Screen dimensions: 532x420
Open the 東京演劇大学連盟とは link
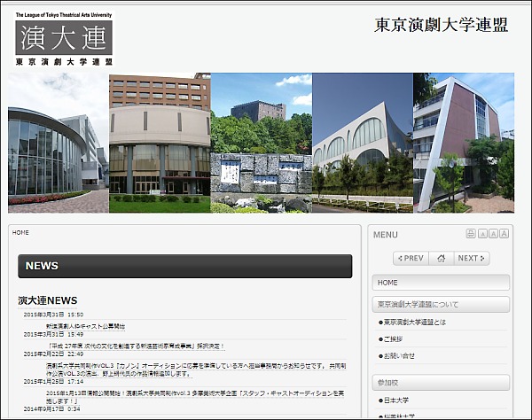point(415,323)
